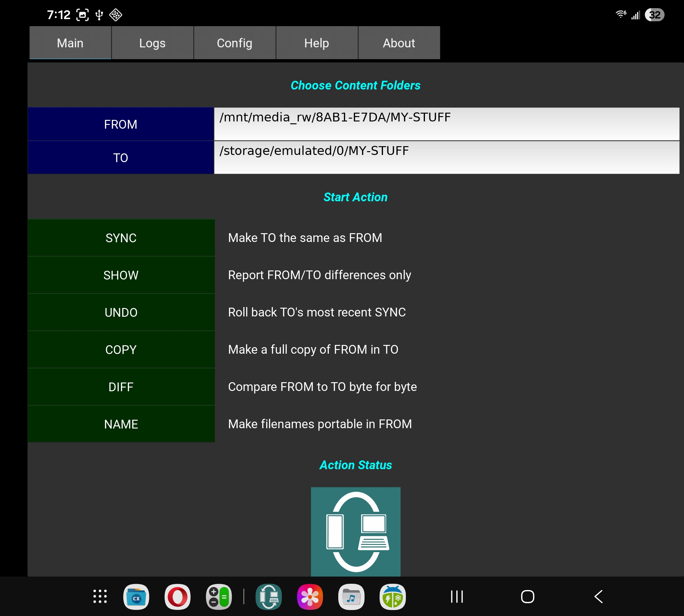Tap the Action Status sync logo image
684x616 pixels.
coord(355,531)
